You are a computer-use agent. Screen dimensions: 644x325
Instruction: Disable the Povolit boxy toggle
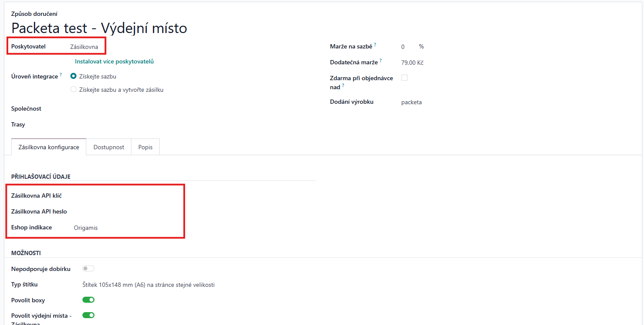click(x=88, y=300)
